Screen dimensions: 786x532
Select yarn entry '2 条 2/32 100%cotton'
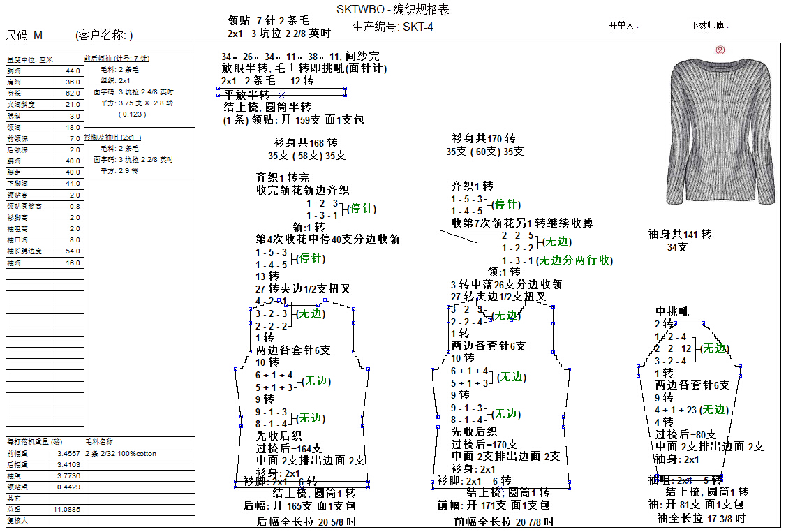coord(121,454)
